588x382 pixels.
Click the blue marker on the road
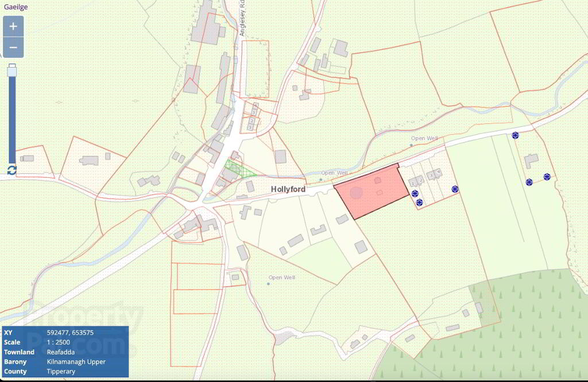515,135
